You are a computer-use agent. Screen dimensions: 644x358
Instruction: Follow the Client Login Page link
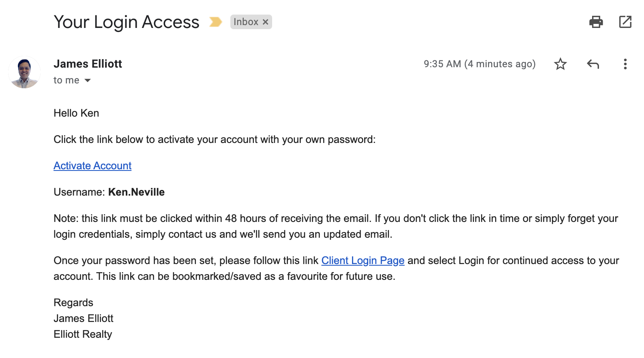pyautogui.click(x=363, y=260)
